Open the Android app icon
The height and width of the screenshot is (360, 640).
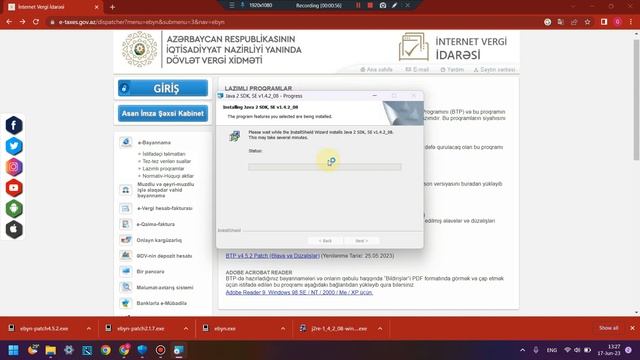click(14, 209)
